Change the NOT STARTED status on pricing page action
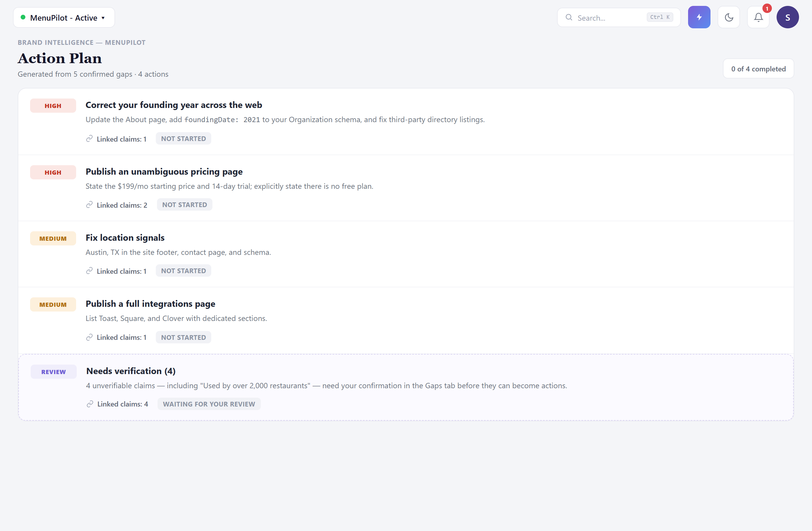 [185, 205]
